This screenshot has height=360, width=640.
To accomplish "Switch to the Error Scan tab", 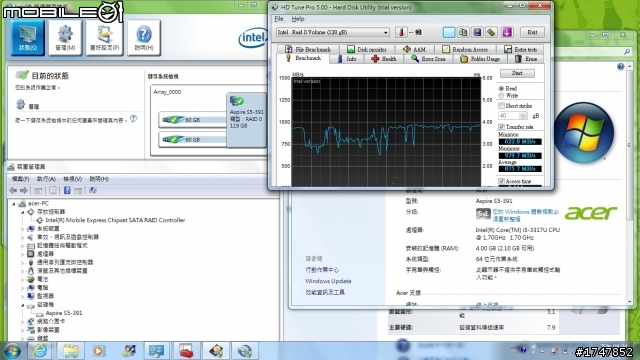I will tap(428, 59).
